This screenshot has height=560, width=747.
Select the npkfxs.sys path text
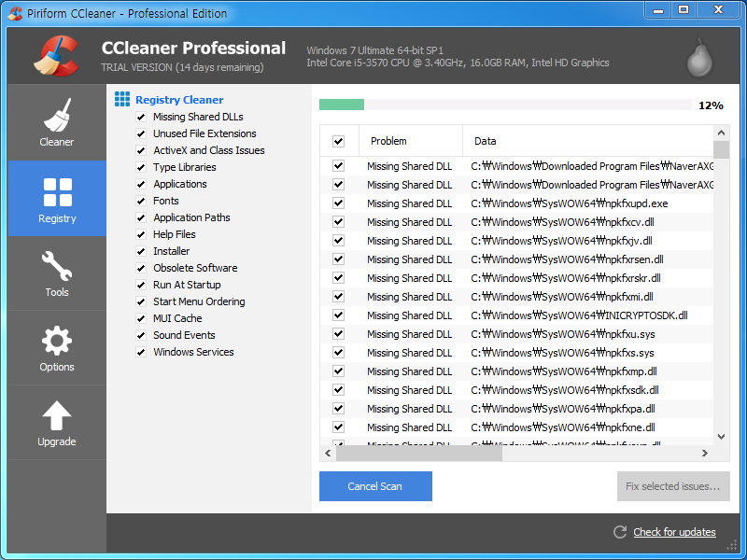562,353
